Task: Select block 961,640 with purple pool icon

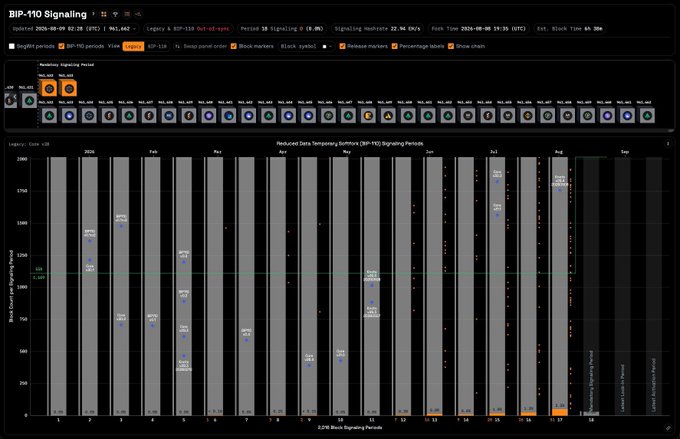Action: tap(209, 116)
